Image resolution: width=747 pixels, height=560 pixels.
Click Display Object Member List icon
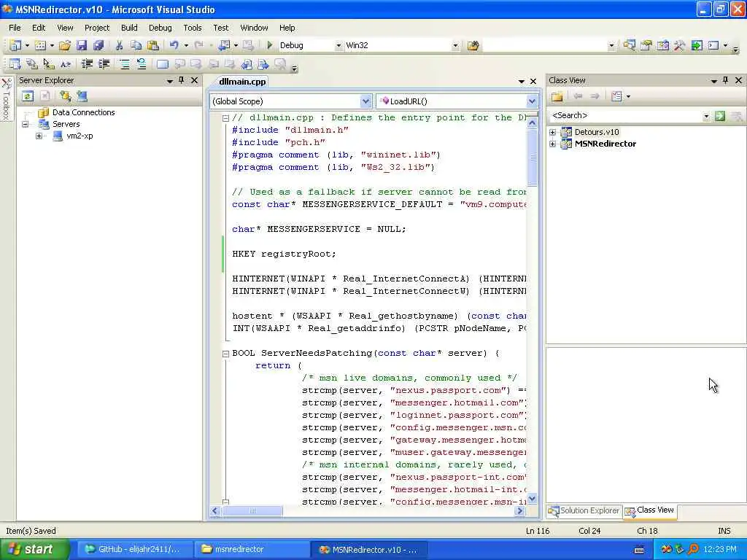[15, 64]
